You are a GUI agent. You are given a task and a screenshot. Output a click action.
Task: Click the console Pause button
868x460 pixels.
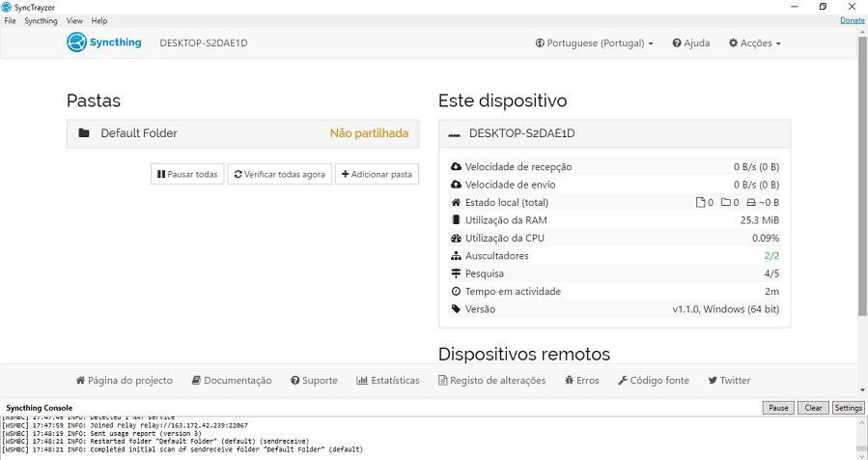[778, 408]
